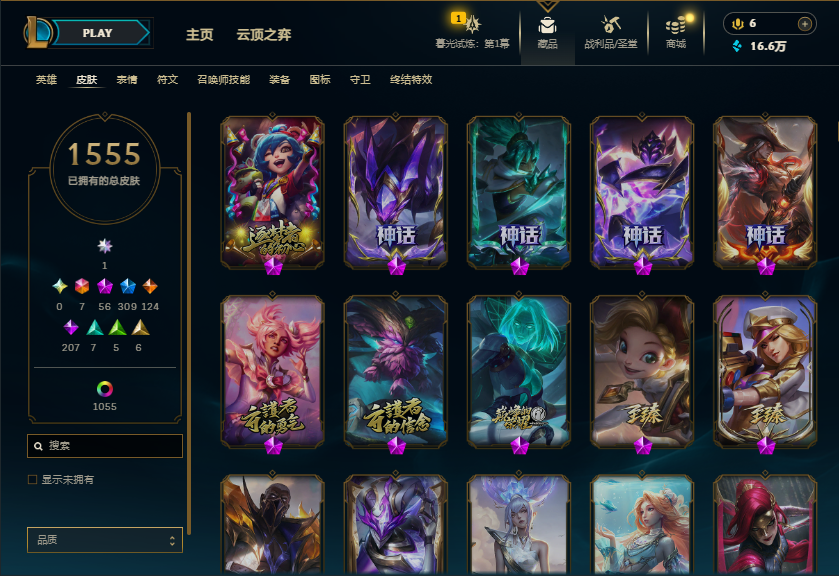Click the 品质 dropdown arrows
The height and width of the screenshot is (576, 839).
coord(172,540)
